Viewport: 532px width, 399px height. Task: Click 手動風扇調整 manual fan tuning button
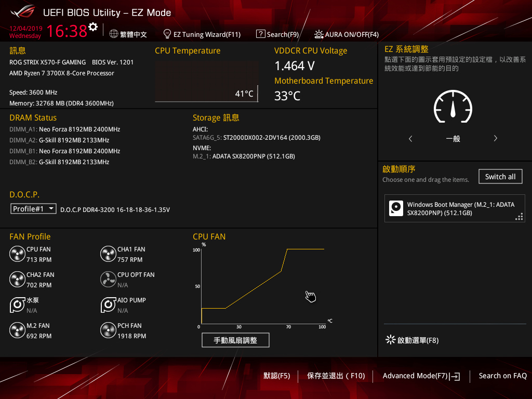[235, 340]
